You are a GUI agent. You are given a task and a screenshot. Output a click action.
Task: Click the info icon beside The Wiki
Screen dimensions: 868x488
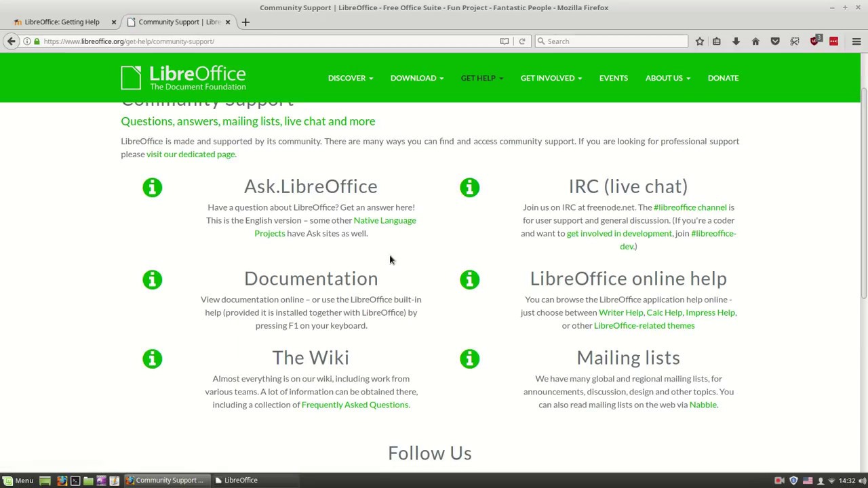pyautogui.click(x=153, y=359)
